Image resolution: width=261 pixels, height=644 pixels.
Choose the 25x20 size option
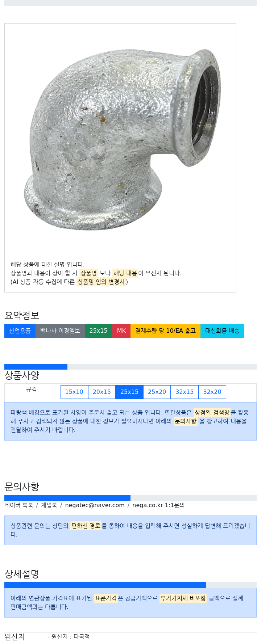coord(157,392)
